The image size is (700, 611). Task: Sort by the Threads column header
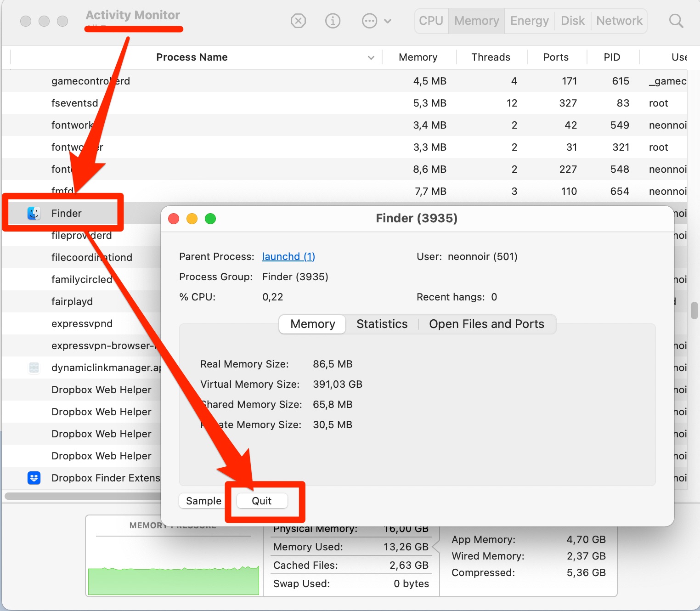[x=491, y=57]
